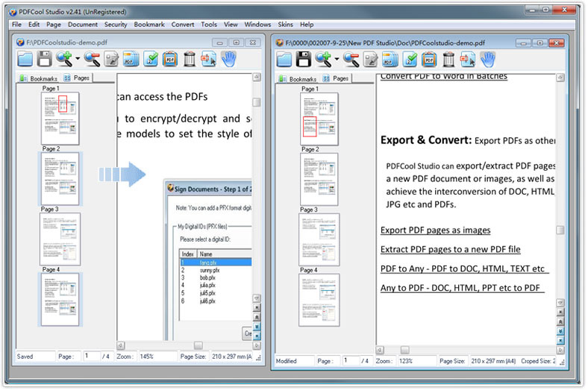Save the modified PDF in the right window toolbar
The height and width of the screenshot is (390, 588).
click(304, 60)
